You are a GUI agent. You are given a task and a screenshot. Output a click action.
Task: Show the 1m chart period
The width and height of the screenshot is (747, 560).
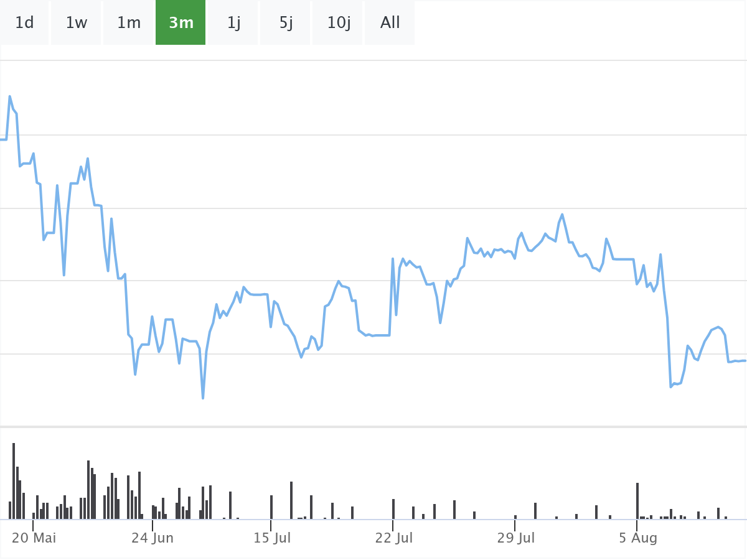[129, 23]
